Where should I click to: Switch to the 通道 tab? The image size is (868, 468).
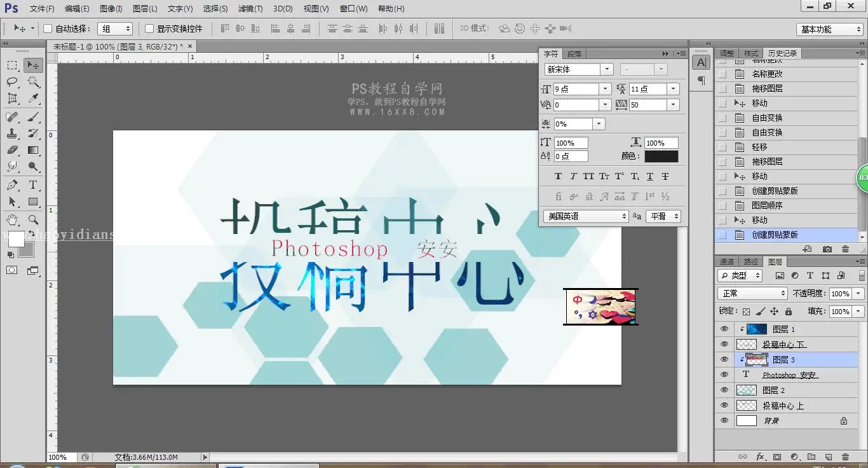tap(727, 261)
